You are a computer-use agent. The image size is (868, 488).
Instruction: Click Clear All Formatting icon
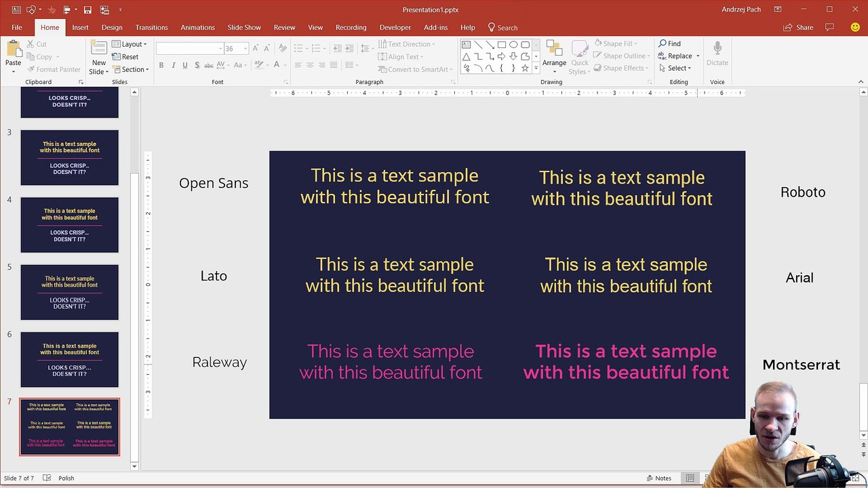point(282,48)
